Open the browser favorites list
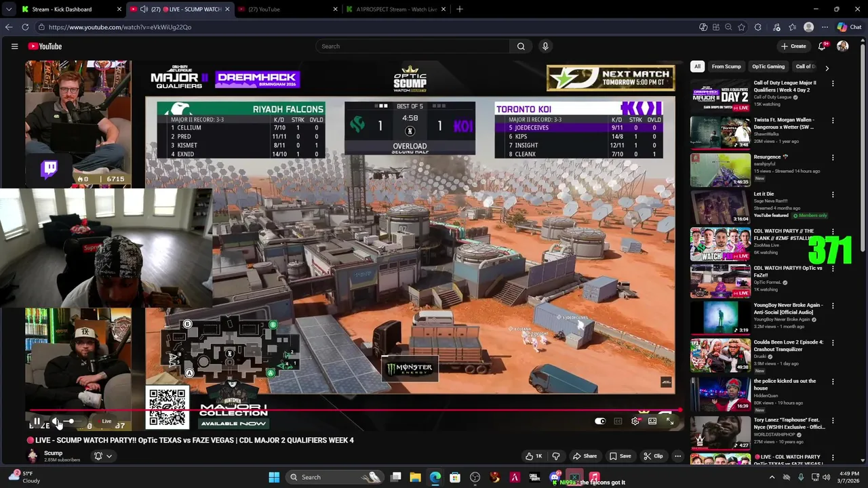This screenshot has height=488, width=868. tap(792, 27)
